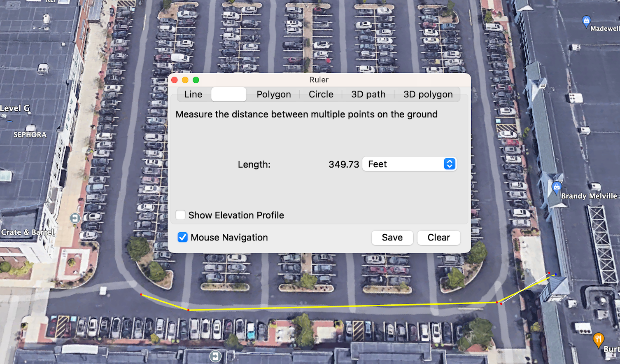
Task: Minimize the Ruler window with yellow button
Action: [x=185, y=80]
